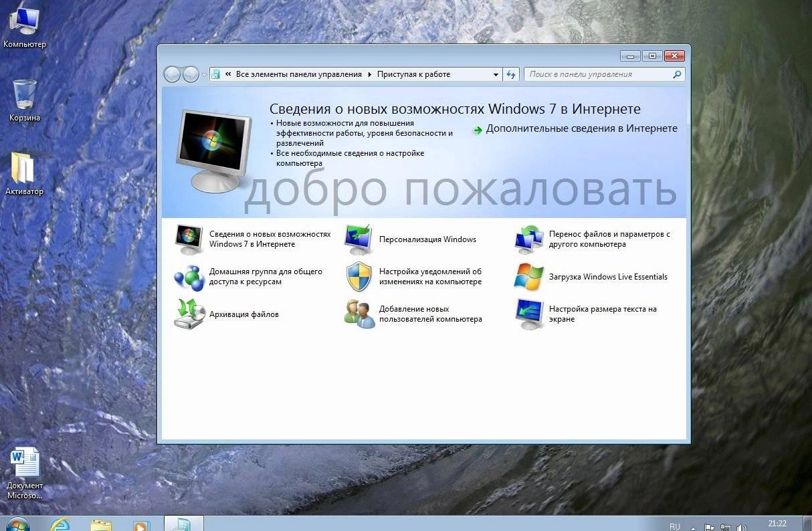This screenshot has width=812, height=531.
Task: Open Перенос файлов и параметров text link
Action: pyautogui.click(x=609, y=239)
